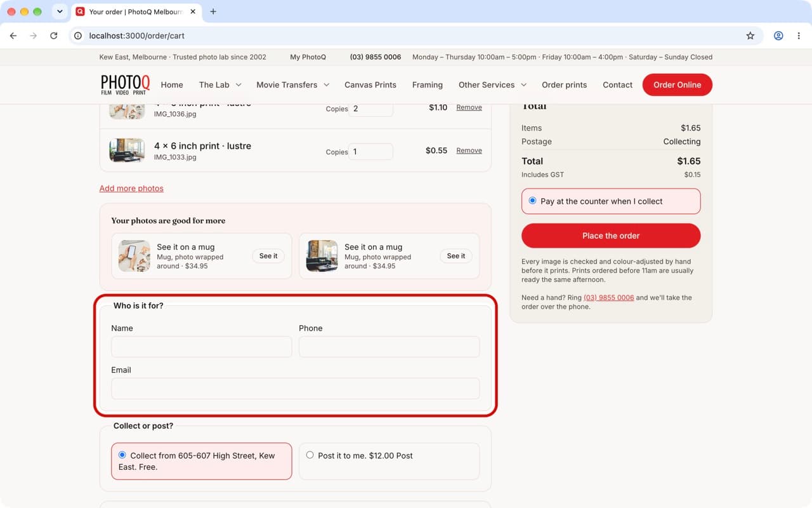Open the Chrome three-dot menu
812x508 pixels.
tap(799, 36)
